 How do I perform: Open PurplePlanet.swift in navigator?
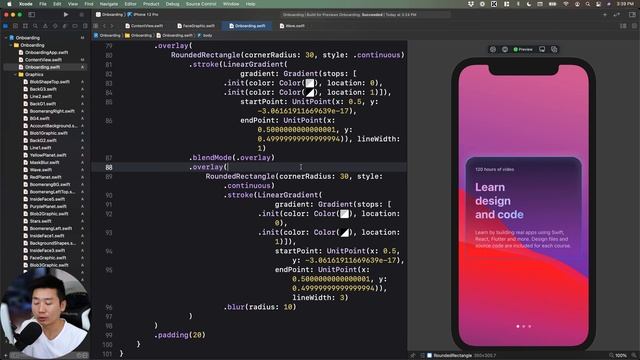(x=48, y=207)
